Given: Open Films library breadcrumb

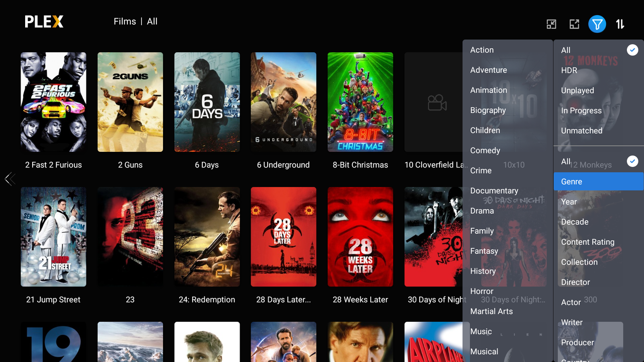Looking at the screenshot, I should (125, 22).
